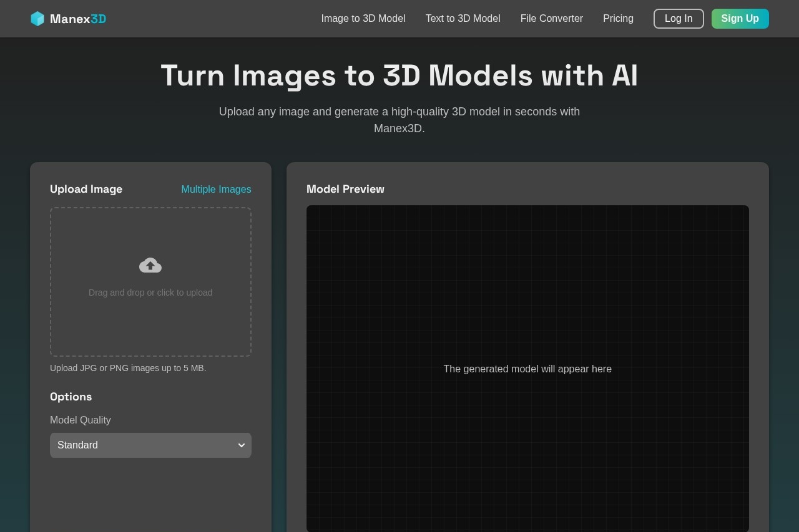799x532 pixels.
Task: Select a quality from the Model Quality combo box
Action: coord(150,445)
